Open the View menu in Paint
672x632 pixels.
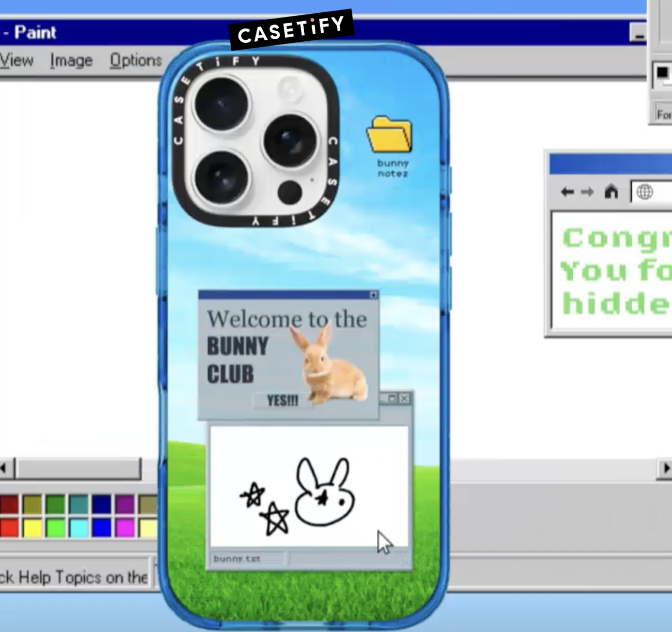(x=16, y=60)
